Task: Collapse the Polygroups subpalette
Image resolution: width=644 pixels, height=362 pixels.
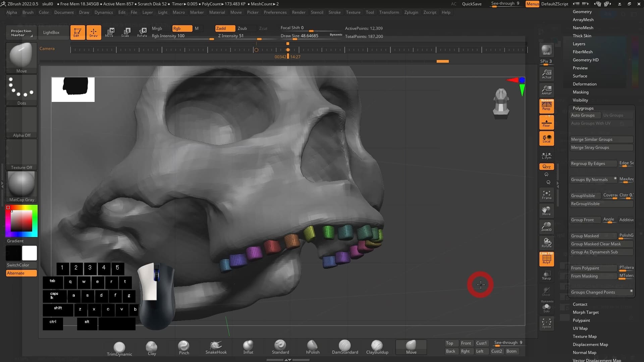Action: pos(583,108)
